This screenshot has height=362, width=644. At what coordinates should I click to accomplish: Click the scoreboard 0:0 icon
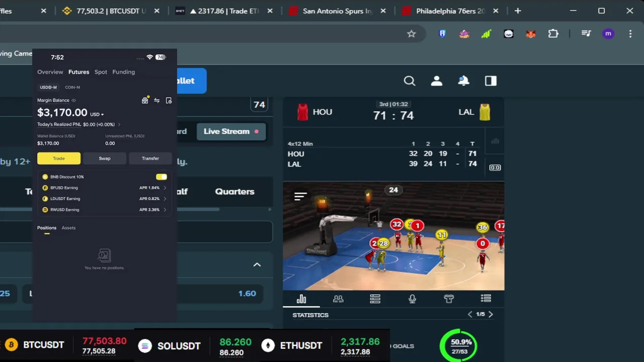[x=495, y=167]
